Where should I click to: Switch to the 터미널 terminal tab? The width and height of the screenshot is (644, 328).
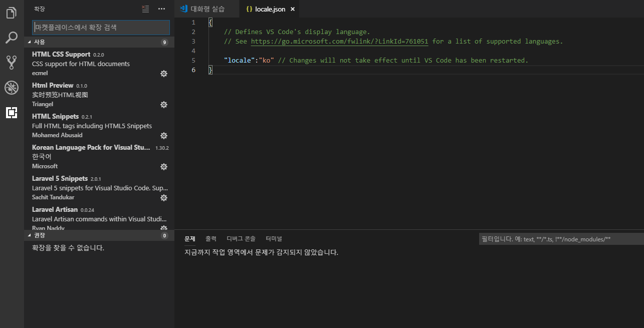coord(274,239)
